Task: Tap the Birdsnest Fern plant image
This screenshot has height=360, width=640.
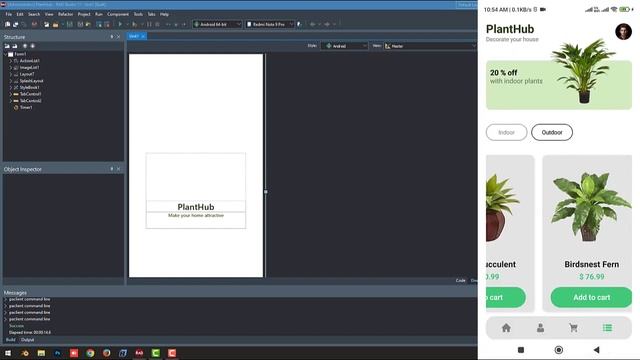Action: (591, 207)
